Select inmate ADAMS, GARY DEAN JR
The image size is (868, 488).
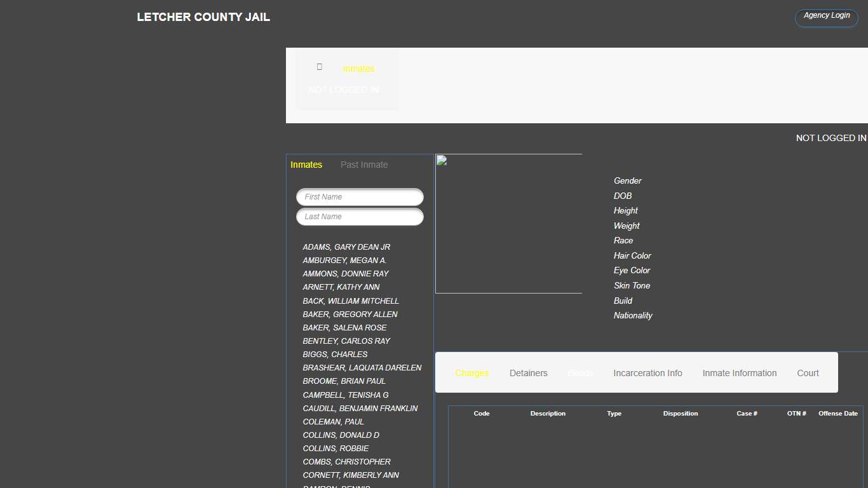point(346,247)
